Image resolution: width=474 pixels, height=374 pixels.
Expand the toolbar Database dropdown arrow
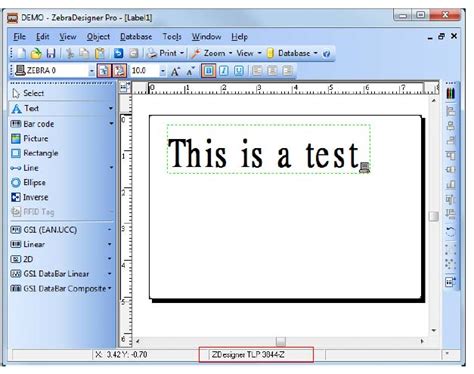click(315, 53)
